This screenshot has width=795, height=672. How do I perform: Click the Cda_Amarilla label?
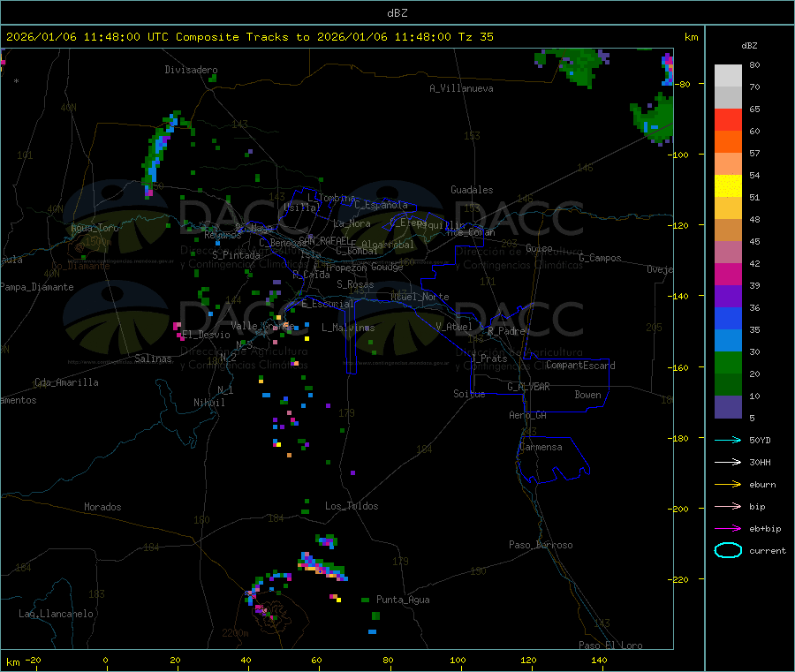pyautogui.click(x=66, y=382)
